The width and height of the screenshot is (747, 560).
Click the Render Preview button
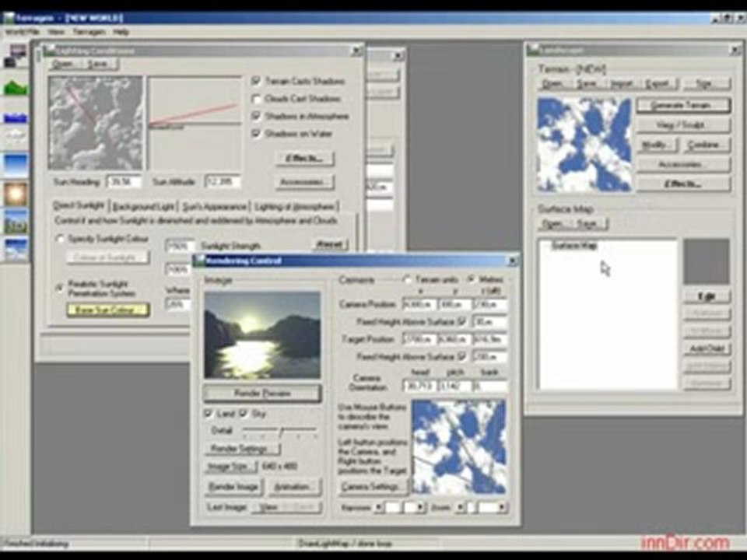pos(262,394)
